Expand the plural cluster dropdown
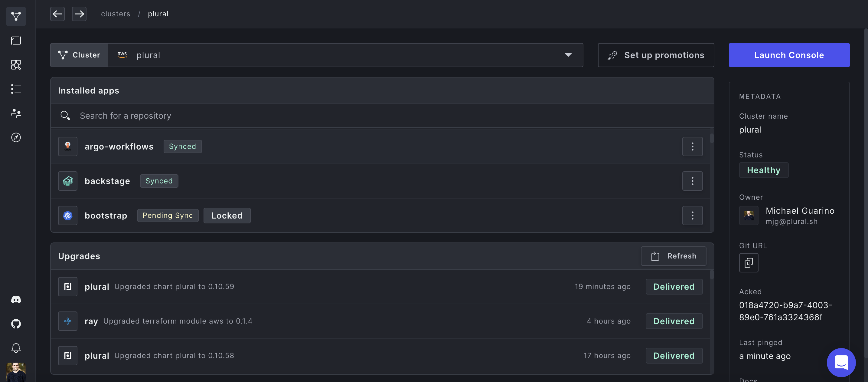This screenshot has width=868, height=382. [x=568, y=55]
